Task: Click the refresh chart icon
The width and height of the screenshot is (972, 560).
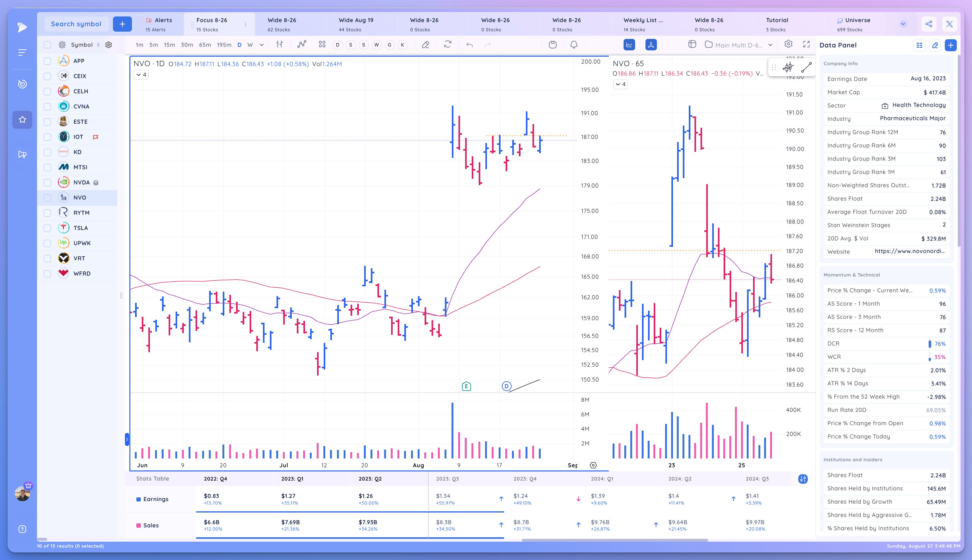Action: pos(448,45)
